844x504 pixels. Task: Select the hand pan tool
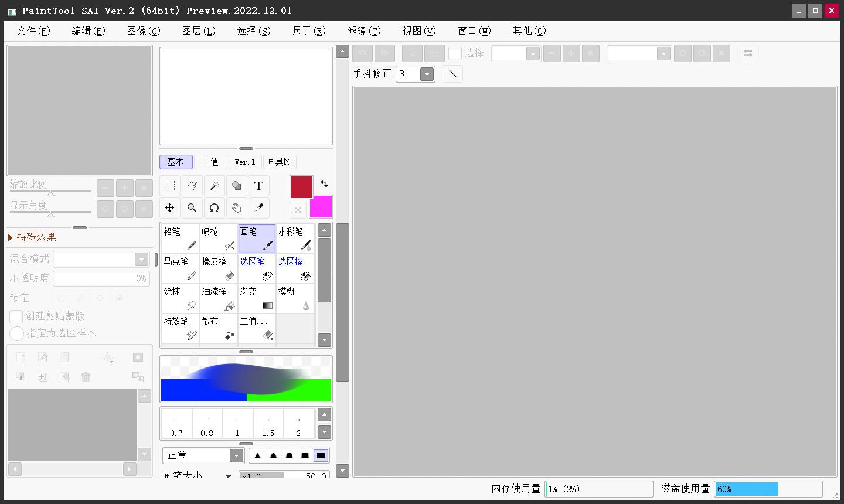(x=236, y=208)
